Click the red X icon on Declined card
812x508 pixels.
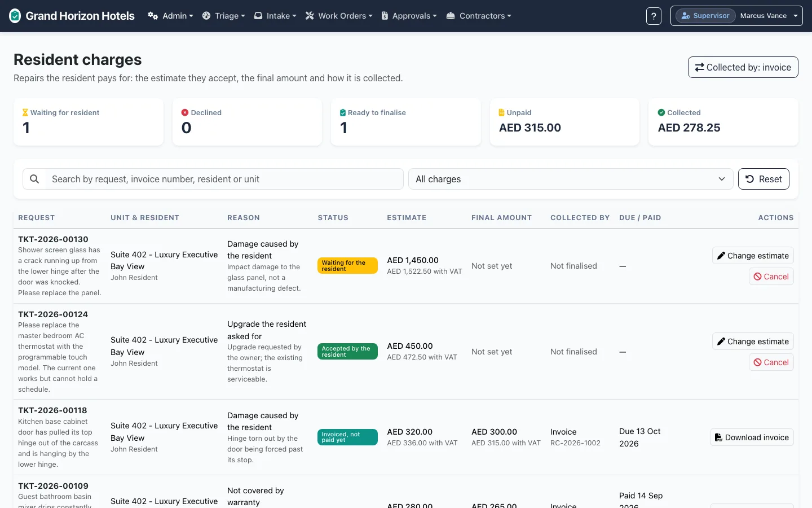pyautogui.click(x=184, y=112)
